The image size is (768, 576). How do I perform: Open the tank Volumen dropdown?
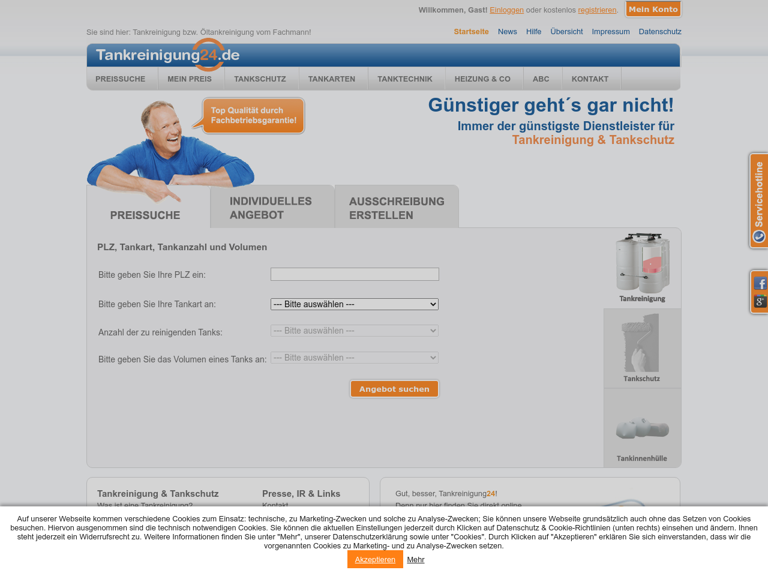coord(354,358)
